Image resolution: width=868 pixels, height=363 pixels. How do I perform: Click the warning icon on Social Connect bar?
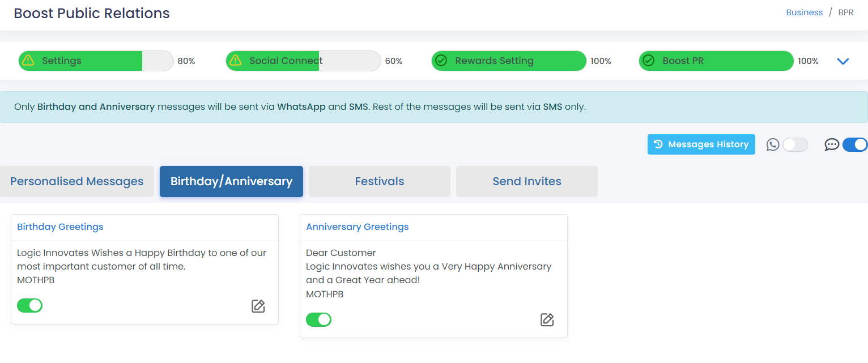click(236, 61)
